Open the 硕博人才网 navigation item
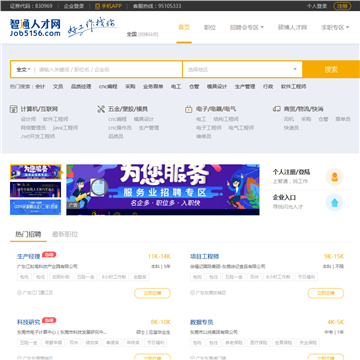This screenshot has height=360, width=360. point(292,27)
